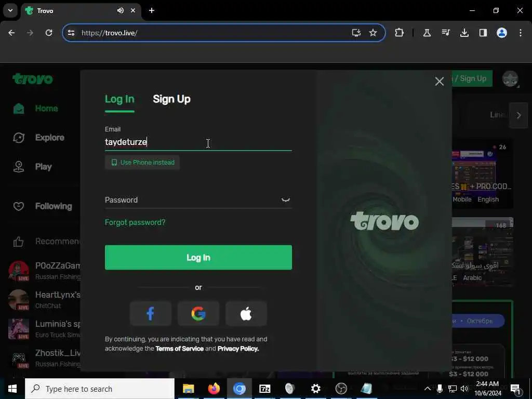The height and width of the screenshot is (399, 532).
Task: Click the green Log In button
Action: pyautogui.click(x=198, y=258)
